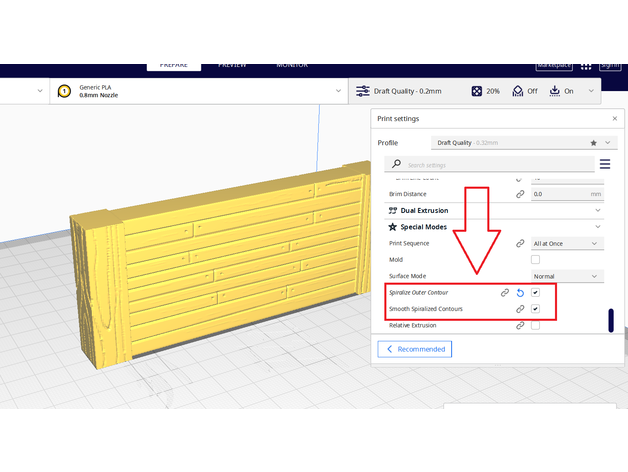Click the hamburger settings visibility menu icon

pos(605,164)
